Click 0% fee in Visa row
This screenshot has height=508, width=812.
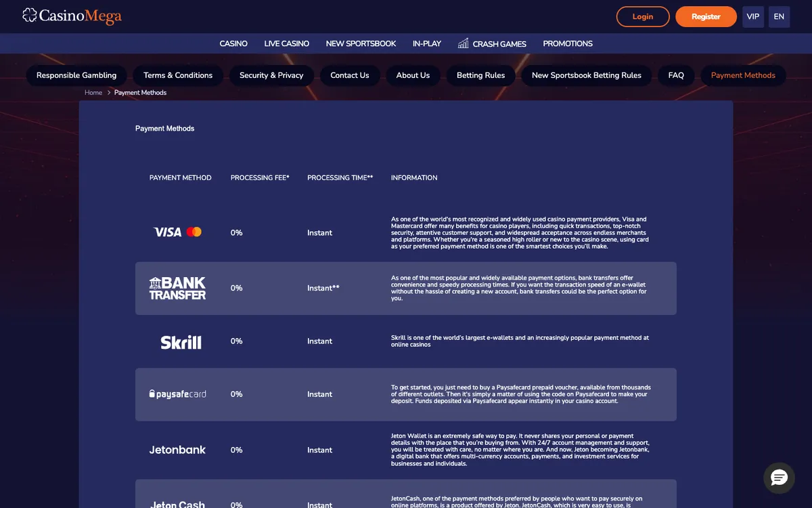(236, 233)
